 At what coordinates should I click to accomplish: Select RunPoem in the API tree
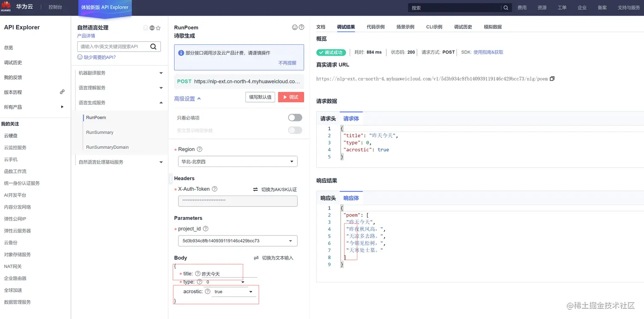(x=96, y=118)
